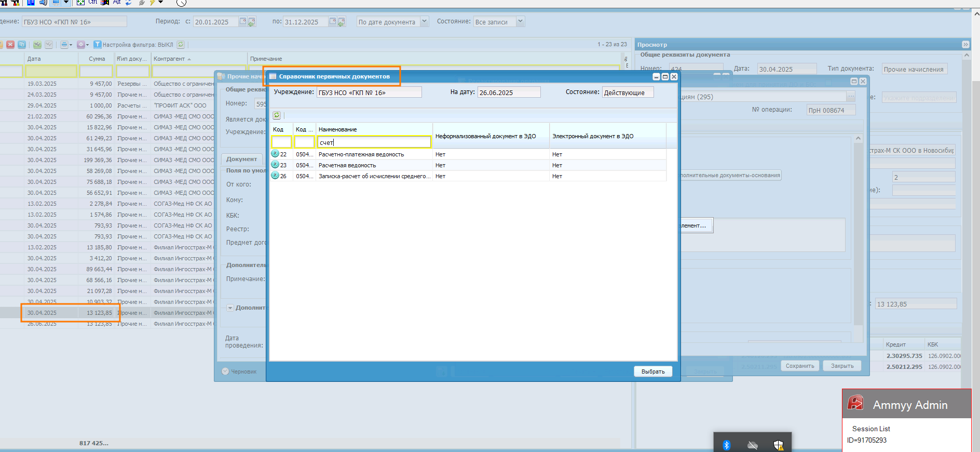Select main list row with sum 199 369,36
Viewport: 980px width, 452px height.
[107, 160]
